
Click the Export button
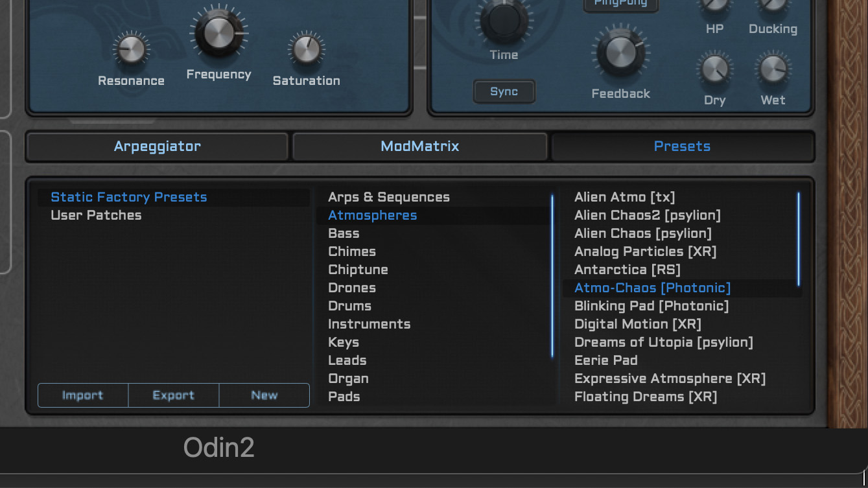(174, 395)
